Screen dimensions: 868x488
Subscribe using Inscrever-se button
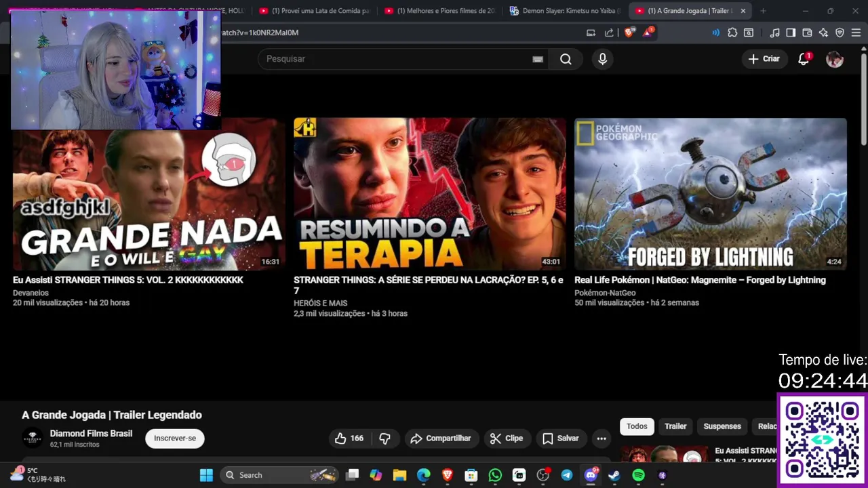175,439
